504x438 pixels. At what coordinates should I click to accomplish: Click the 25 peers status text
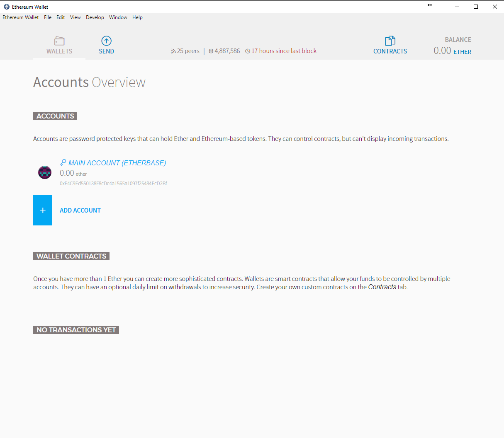[x=188, y=51]
